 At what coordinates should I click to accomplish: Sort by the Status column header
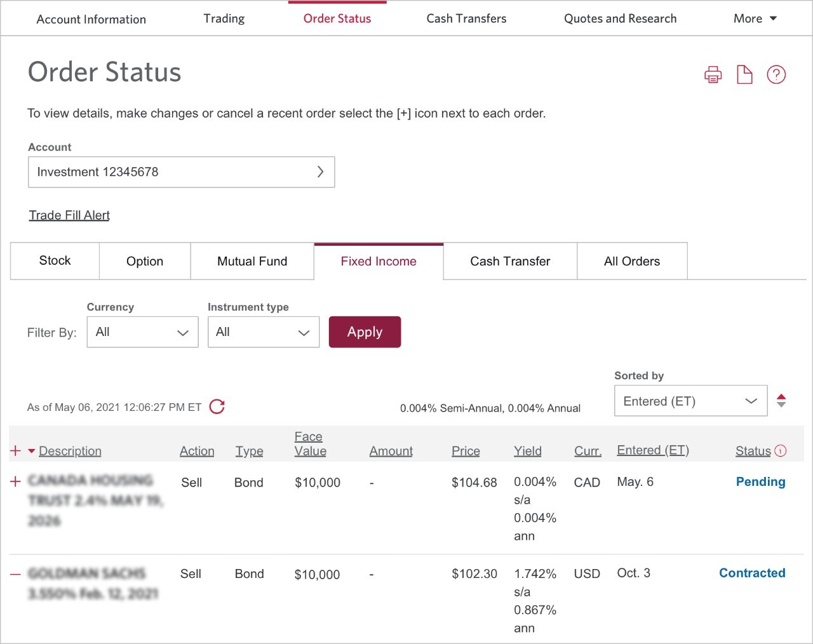753,451
